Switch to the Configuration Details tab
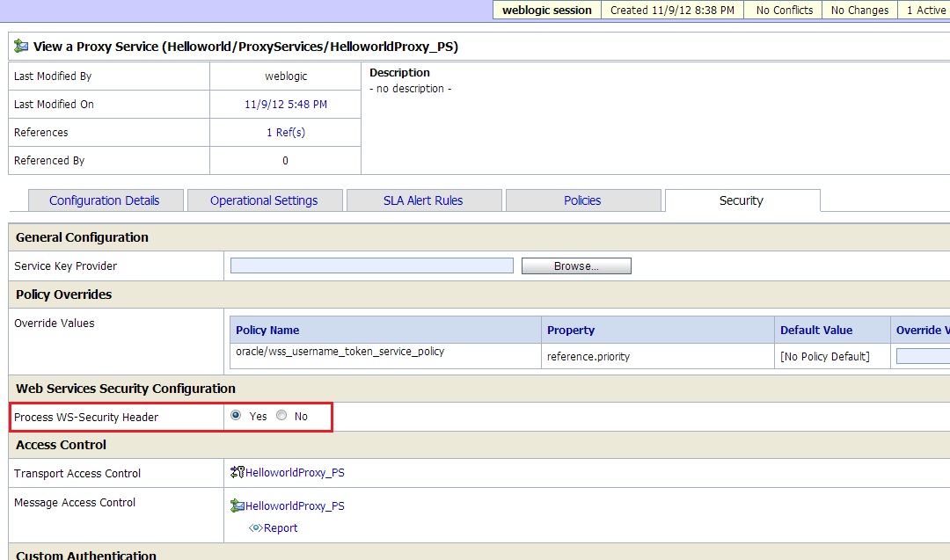 pos(105,200)
